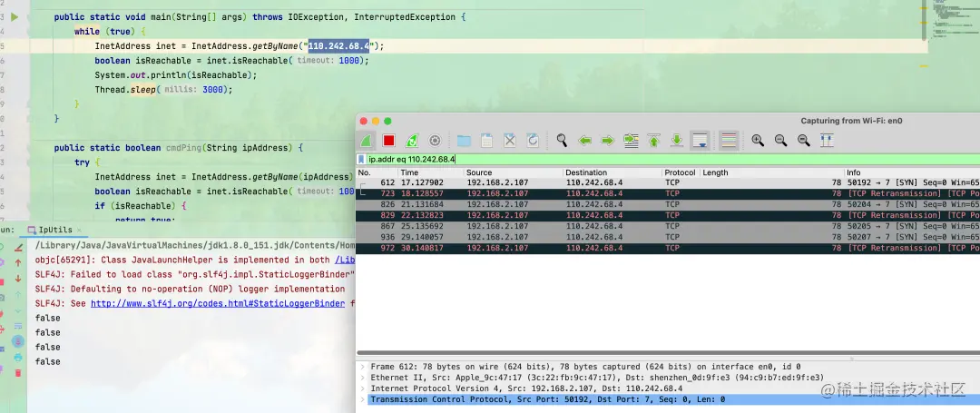Jump to the first packet (up arrow icon)
Viewport: 980px width, 413px height.
tap(653, 141)
